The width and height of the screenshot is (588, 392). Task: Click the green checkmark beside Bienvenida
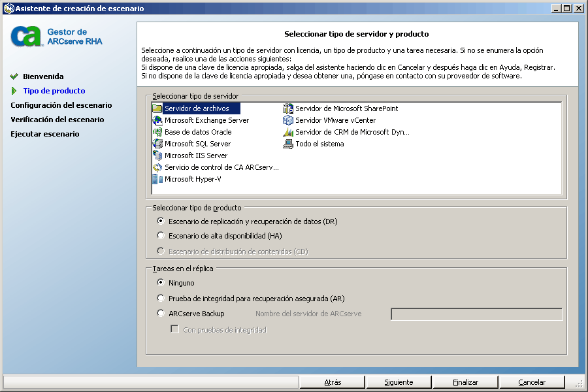tap(14, 76)
